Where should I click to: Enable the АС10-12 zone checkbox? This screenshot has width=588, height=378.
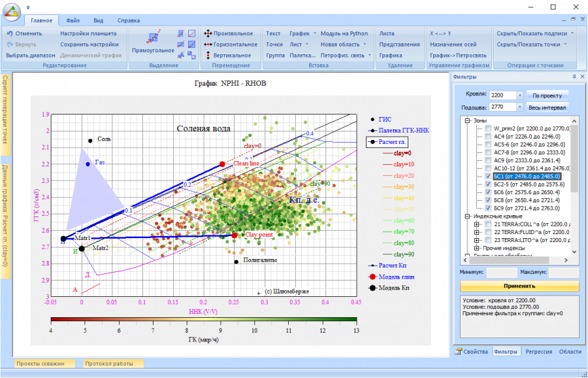488,168
